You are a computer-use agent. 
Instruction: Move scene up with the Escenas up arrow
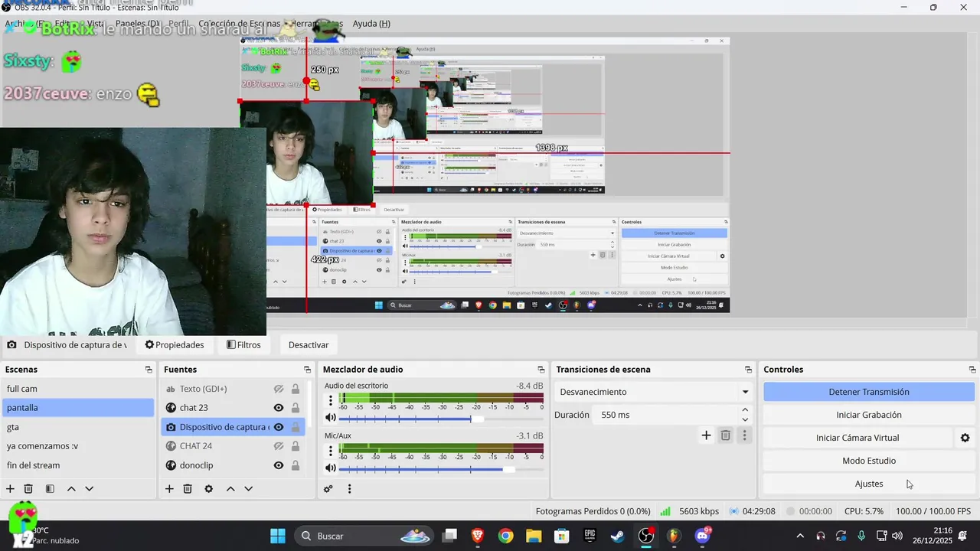pyautogui.click(x=71, y=489)
